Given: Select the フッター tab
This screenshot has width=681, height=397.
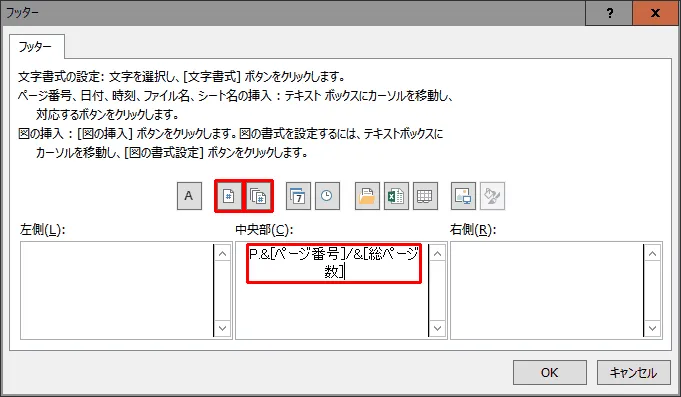Looking at the screenshot, I should click(36, 46).
